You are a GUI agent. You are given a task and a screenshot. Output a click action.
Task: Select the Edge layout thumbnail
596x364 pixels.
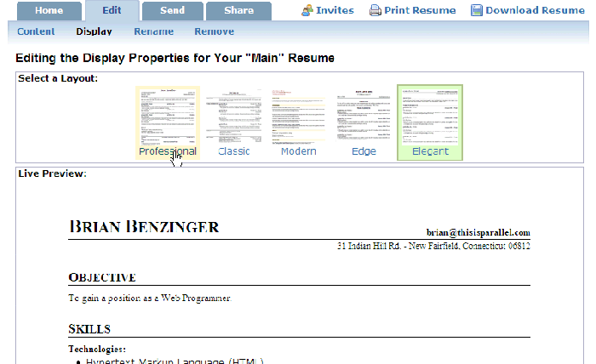(x=364, y=117)
